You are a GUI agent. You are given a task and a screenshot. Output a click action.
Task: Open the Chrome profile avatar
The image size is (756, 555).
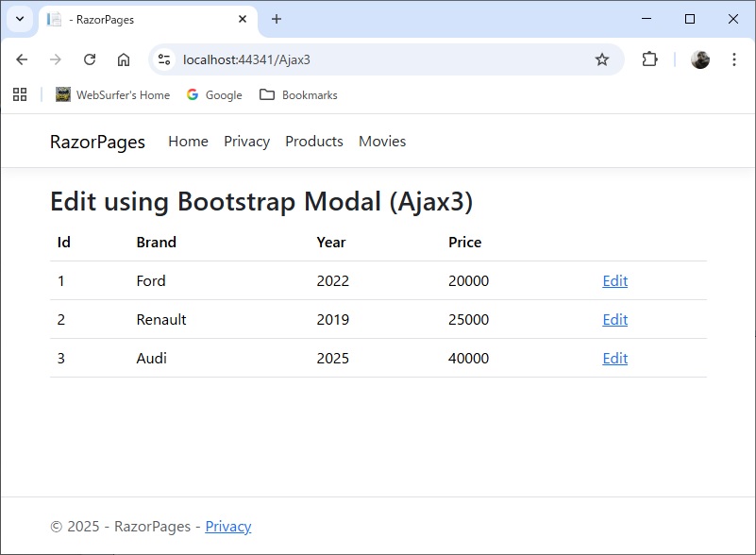[x=700, y=59]
